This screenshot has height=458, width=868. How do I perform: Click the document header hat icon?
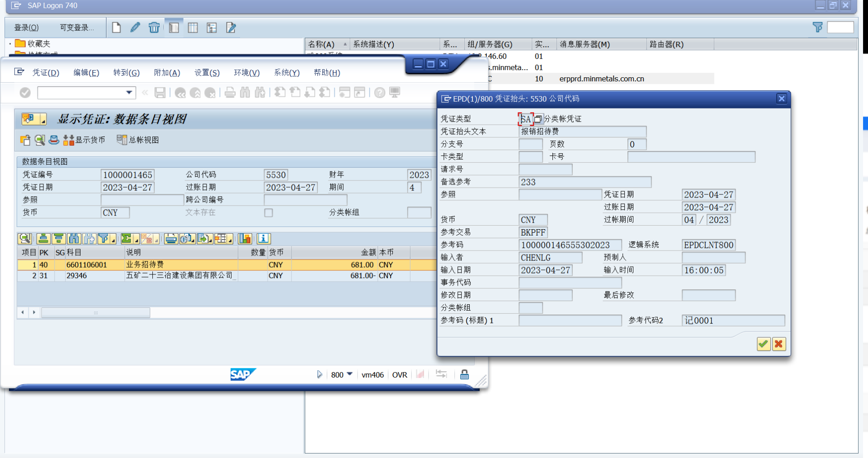54,140
